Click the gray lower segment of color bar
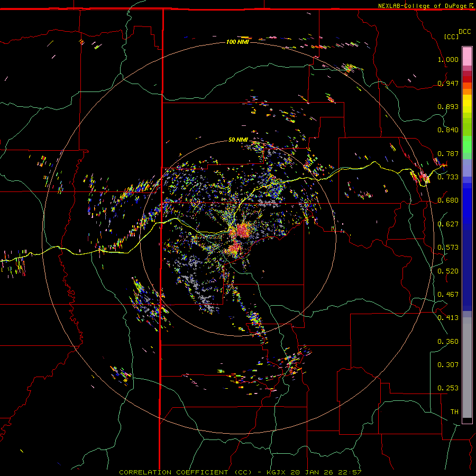This screenshot has width=476, height=476. [x=467, y=368]
